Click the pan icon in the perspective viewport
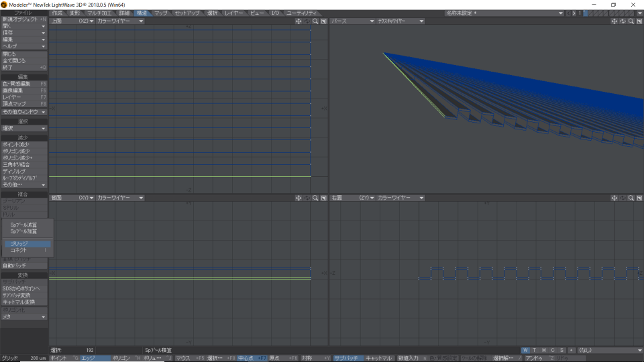The image size is (644, 362). pyautogui.click(x=614, y=21)
